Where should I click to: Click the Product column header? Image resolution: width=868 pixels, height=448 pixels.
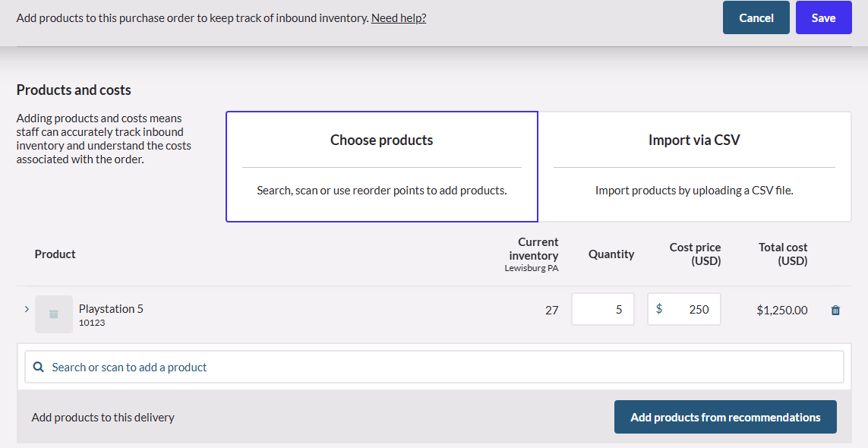pos(55,254)
